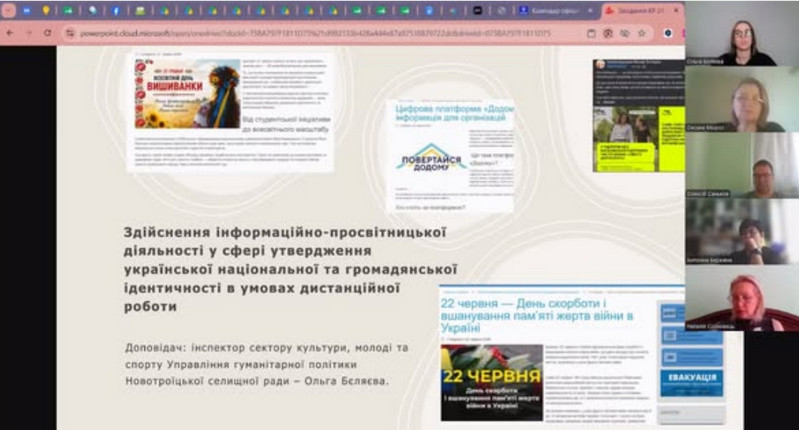
Task: Click the slide title "Здійснення інформаційно-просвітницької діяльності"
Action: 290,269
